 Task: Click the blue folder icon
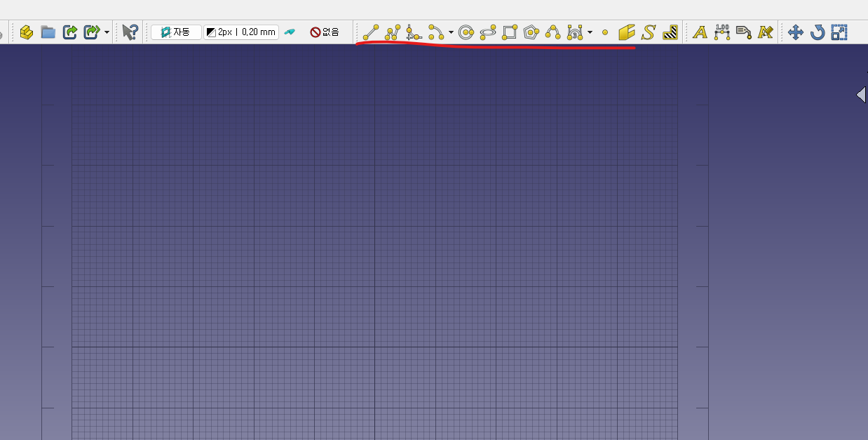click(x=48, y=32)
